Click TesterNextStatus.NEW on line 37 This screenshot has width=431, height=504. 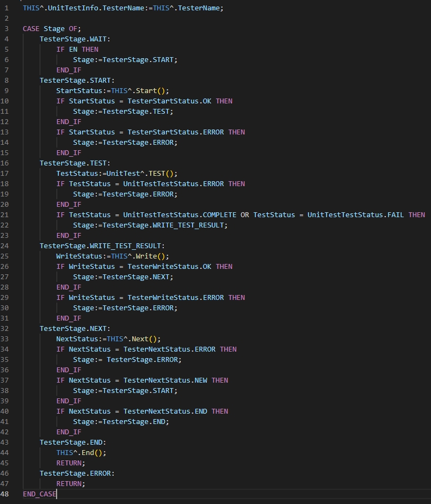165,380
